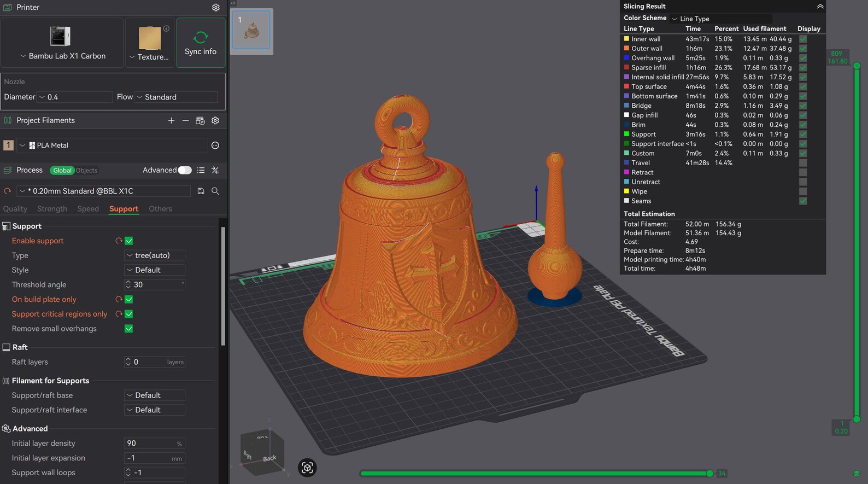Toggle Support critical regions only checkbox
Screen dimensions: 868x484
tap(129, 314)
